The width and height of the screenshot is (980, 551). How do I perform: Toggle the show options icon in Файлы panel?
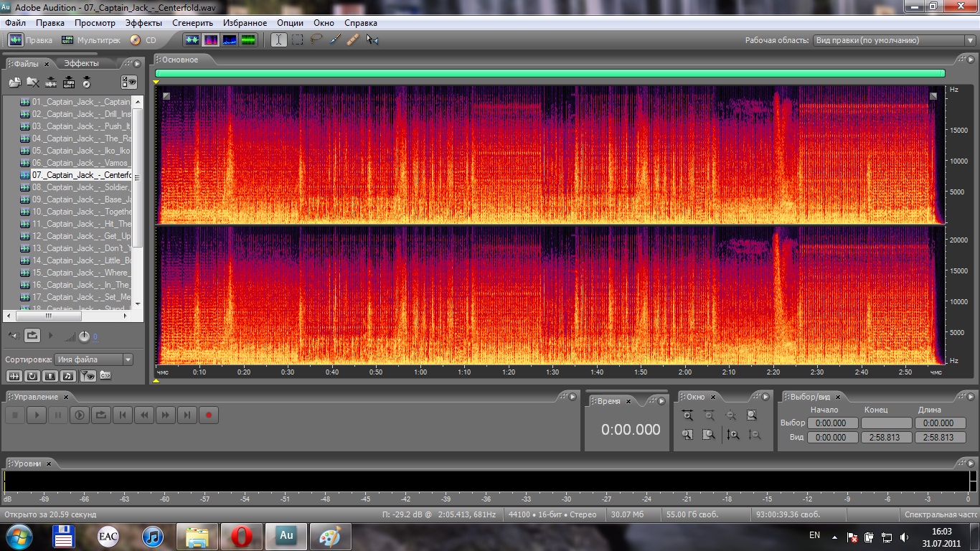[x=129, y=83]
